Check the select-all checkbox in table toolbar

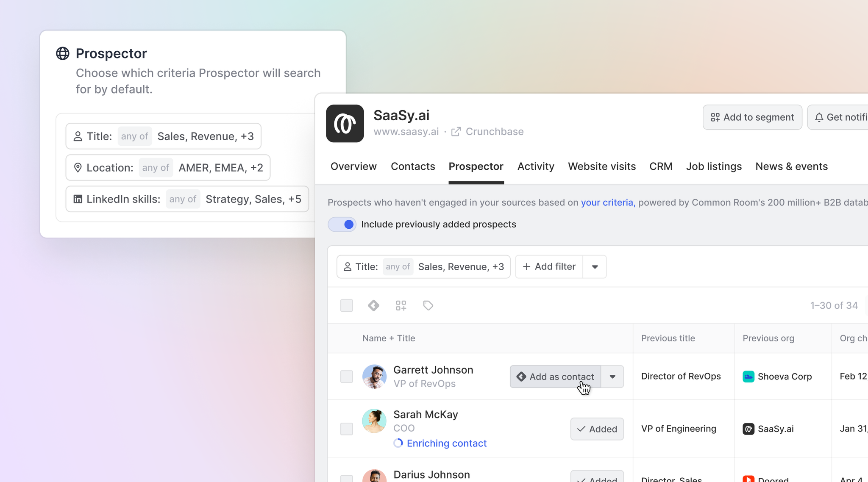tap(347, 305)
